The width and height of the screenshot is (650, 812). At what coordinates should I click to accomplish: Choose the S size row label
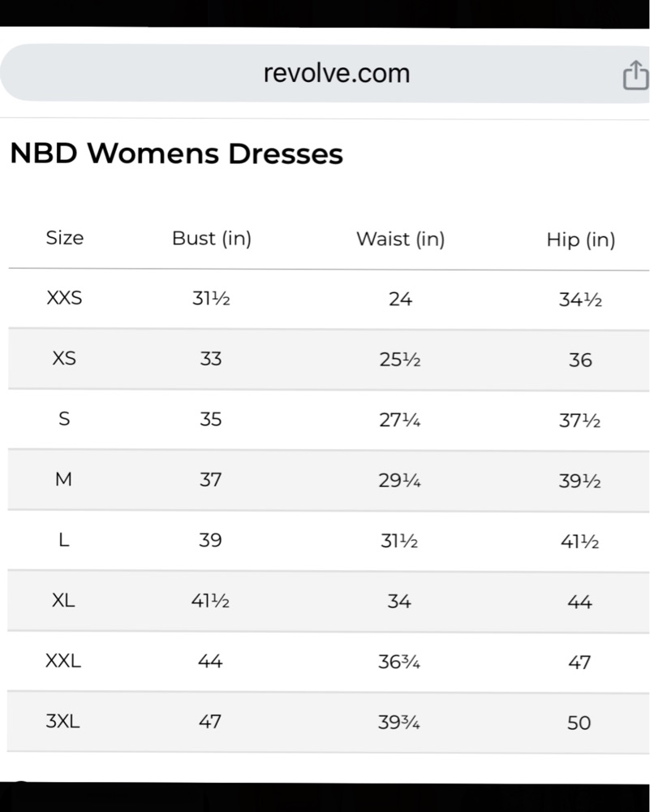click(x=64, y=418)
